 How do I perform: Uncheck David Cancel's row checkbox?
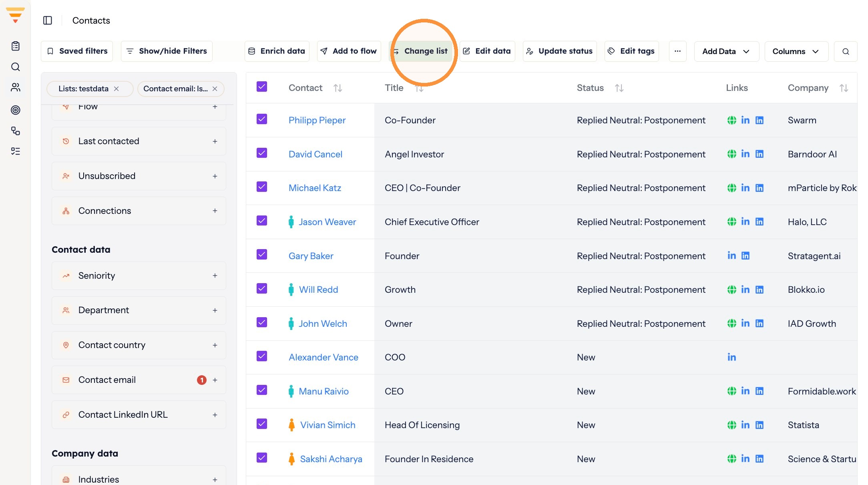point(262,153)
